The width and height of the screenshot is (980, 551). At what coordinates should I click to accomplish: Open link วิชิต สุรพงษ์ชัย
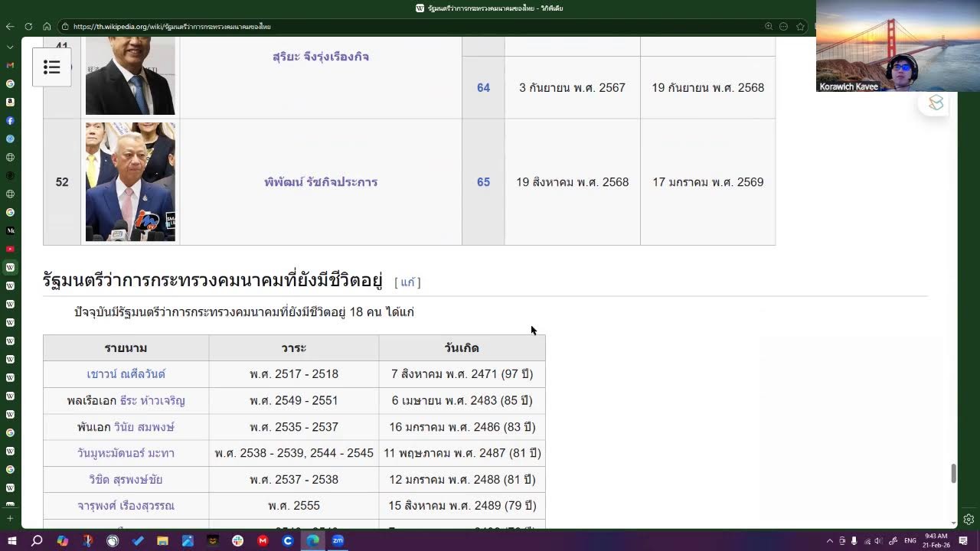[x=126, y=480]
